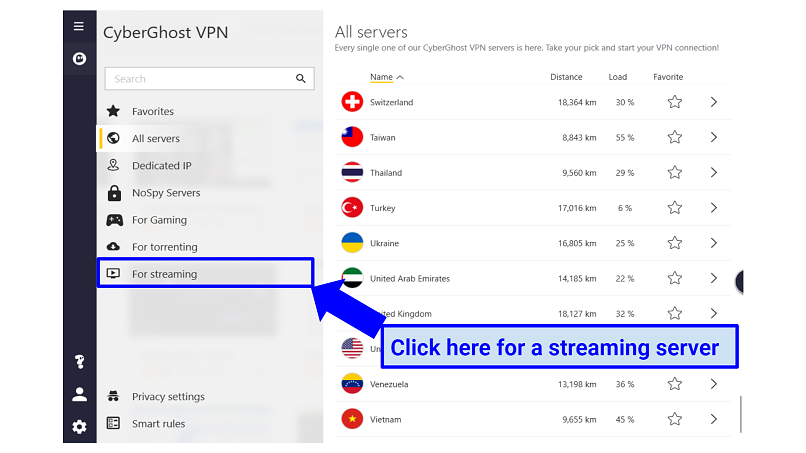Mark United Kingdom as favorite
806x453 pixels.
pos(675,313)
